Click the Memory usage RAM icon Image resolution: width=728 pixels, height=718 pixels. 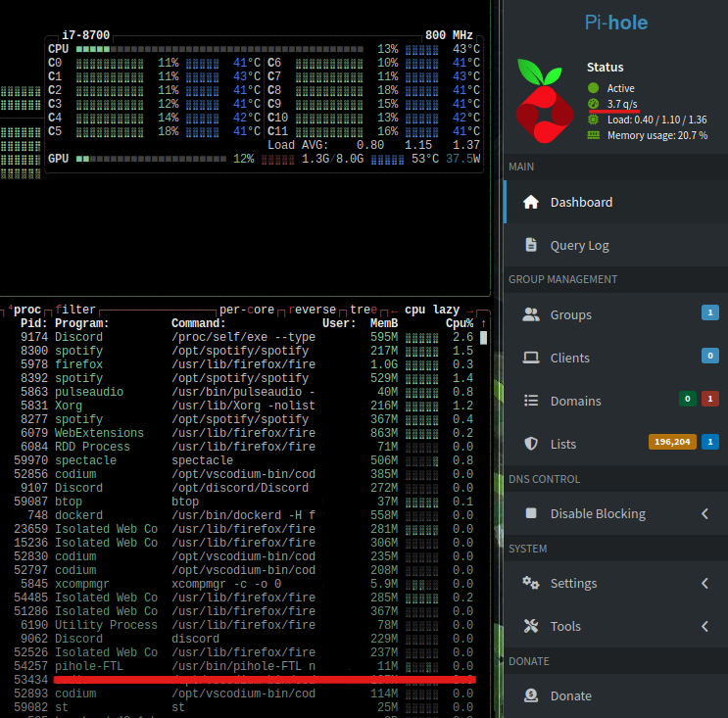(593, 135)
